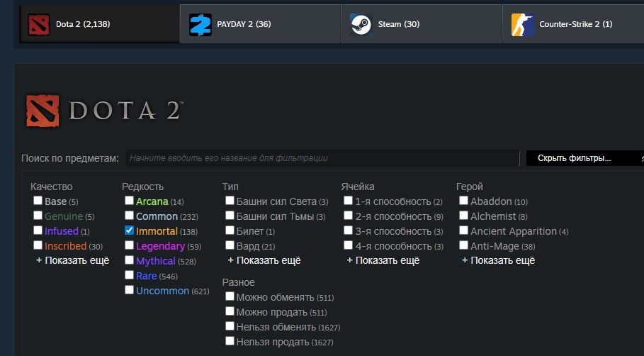The height and width of the screenshot is (356, 644).
Task: Click the Genuine quality label text
Action: 64,216
